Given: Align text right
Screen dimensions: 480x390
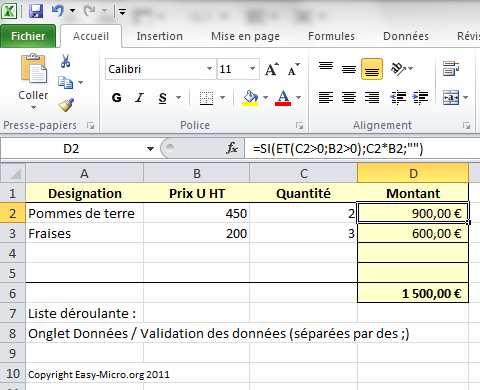Looking at the screenshot, I should (372, 98).
